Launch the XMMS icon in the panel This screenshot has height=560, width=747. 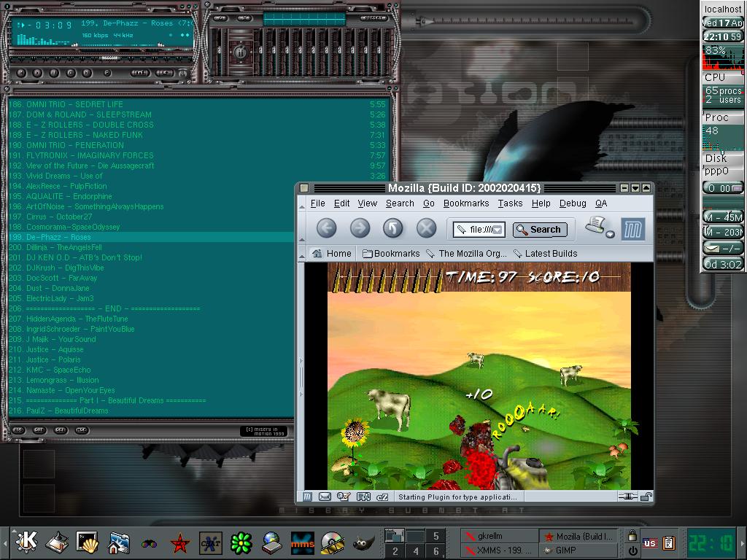303,542
